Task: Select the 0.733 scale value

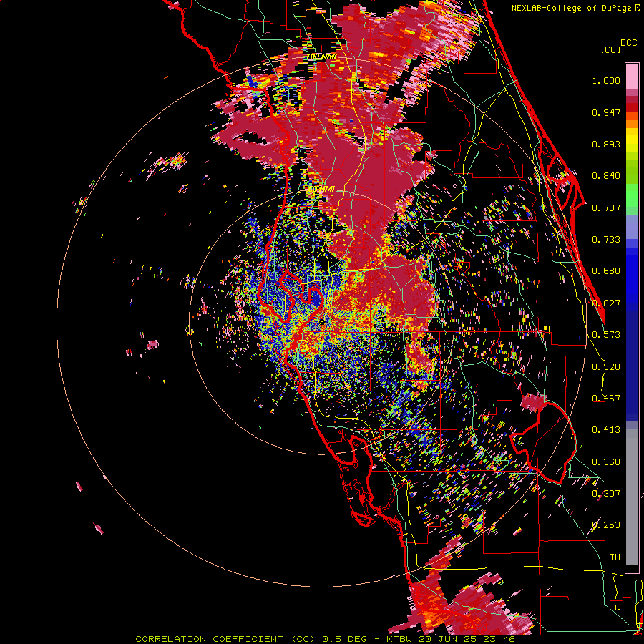Action: pos(606,240)
